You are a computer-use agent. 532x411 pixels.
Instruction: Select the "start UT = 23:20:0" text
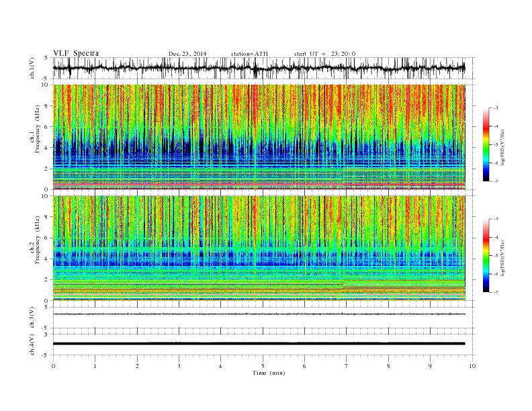324,54
